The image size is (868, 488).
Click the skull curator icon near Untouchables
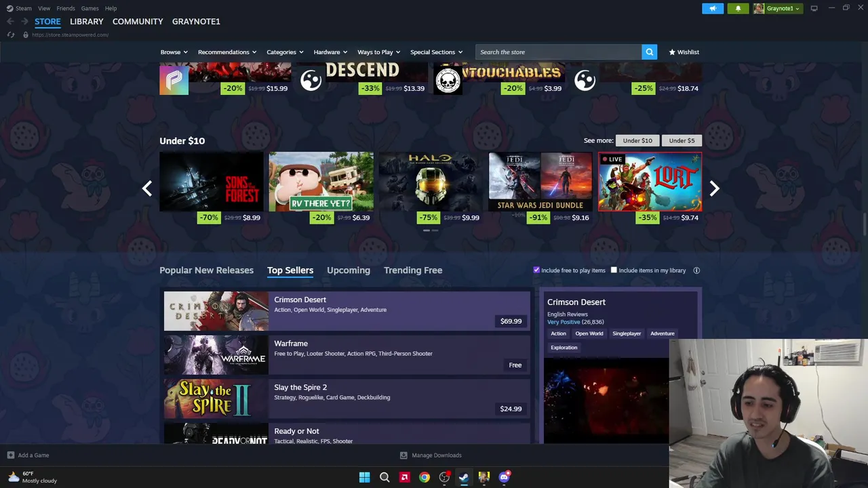coord(448,81)
